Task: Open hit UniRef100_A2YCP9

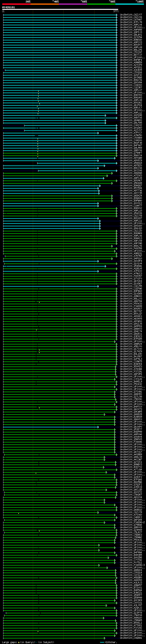Action: 131,65
